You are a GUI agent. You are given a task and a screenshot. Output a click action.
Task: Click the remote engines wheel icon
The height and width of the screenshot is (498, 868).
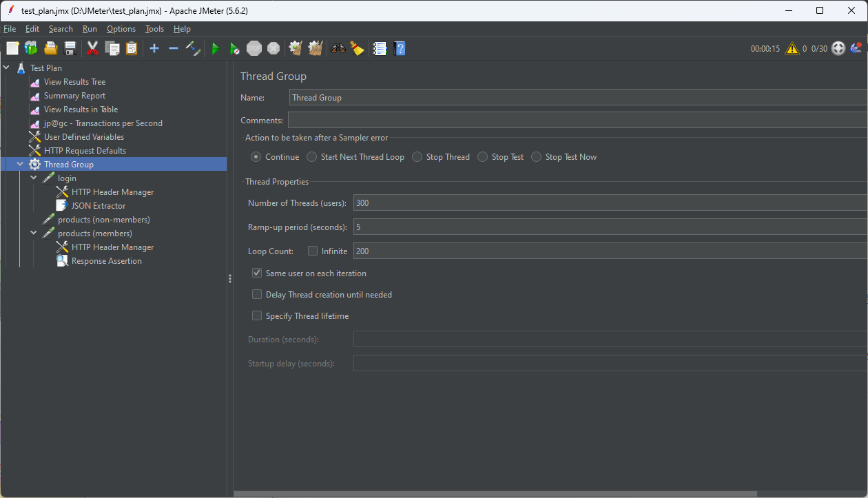[838, 48]
